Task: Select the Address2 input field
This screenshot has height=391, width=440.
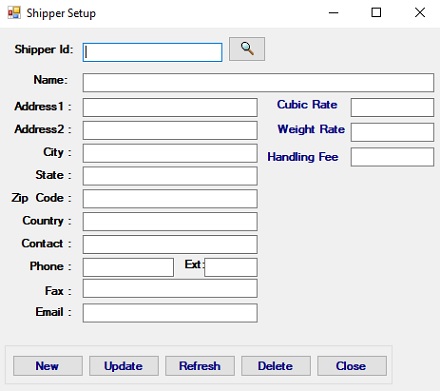Action: coord(170,130)
